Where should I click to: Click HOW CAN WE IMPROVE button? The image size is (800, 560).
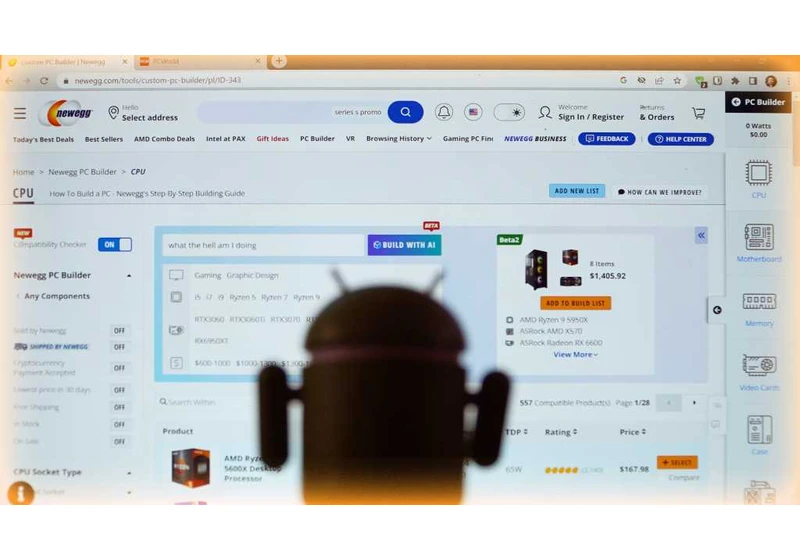point(659,192)
